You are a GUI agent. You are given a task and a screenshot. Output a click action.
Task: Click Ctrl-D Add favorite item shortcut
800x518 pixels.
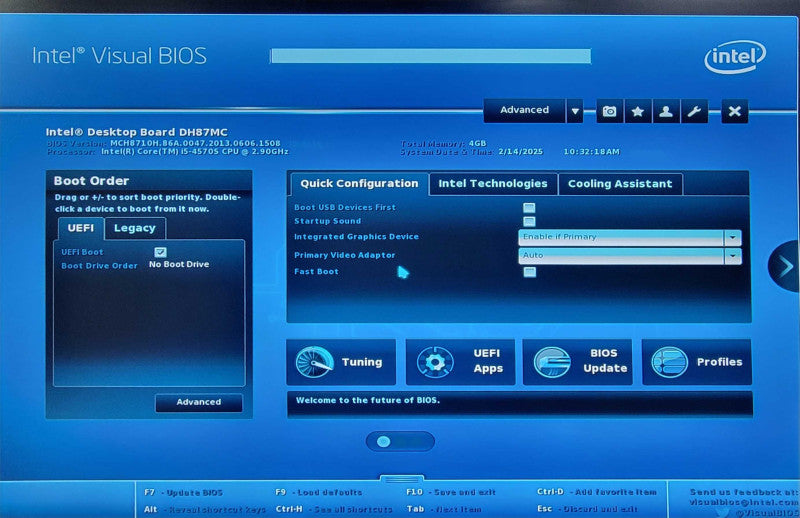(x=597, y=492)
